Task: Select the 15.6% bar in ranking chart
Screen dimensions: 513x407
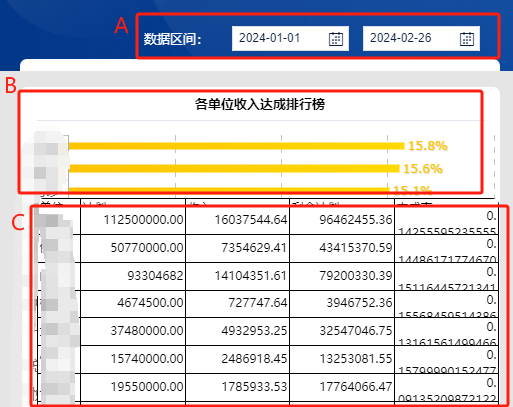Action: 234,169
